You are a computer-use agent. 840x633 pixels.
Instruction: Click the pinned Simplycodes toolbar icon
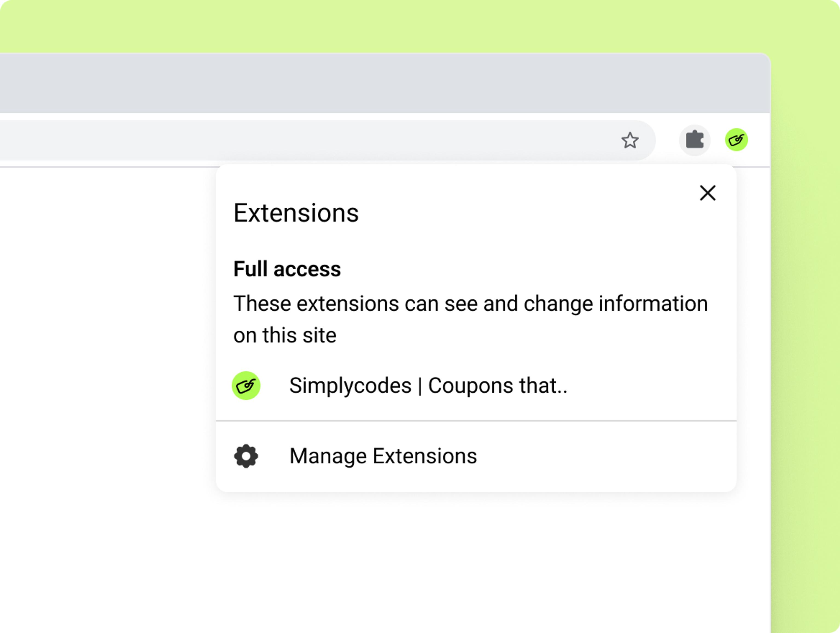click(736, 140)
